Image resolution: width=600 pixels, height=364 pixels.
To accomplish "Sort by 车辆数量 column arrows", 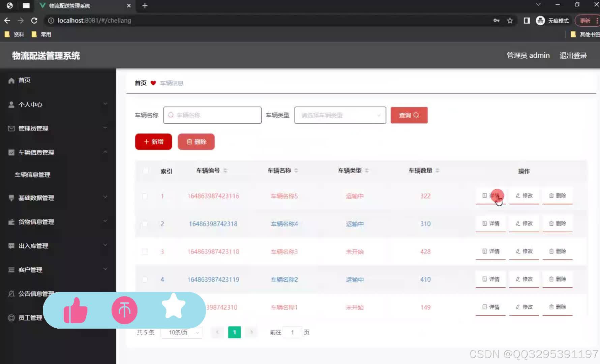I will 437,171.
